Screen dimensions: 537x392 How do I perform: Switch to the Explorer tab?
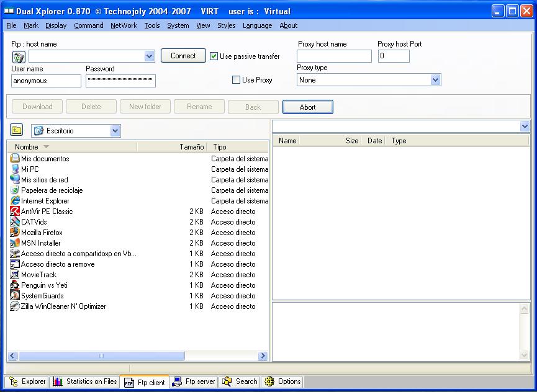(x=27, y=381)
